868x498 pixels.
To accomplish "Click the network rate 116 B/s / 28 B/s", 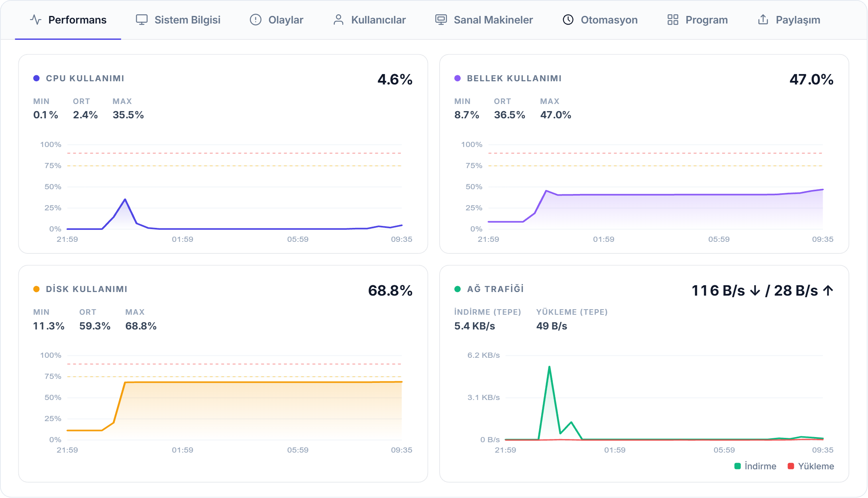I will point(762,290).
